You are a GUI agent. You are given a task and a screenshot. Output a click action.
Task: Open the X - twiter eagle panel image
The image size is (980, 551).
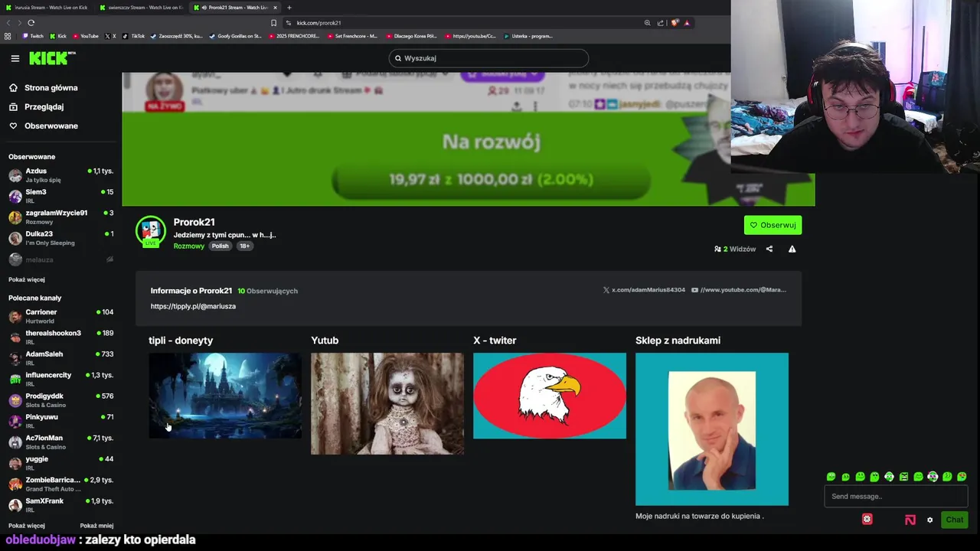(550, 396)
